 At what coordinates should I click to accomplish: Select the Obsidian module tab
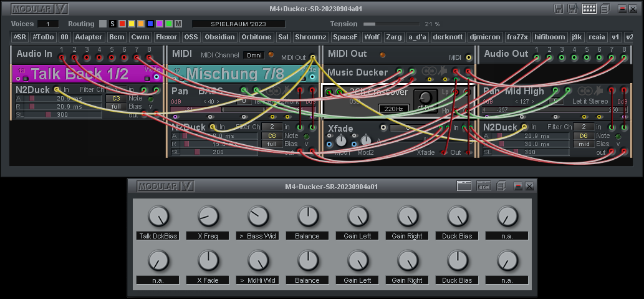click(219, 37)
